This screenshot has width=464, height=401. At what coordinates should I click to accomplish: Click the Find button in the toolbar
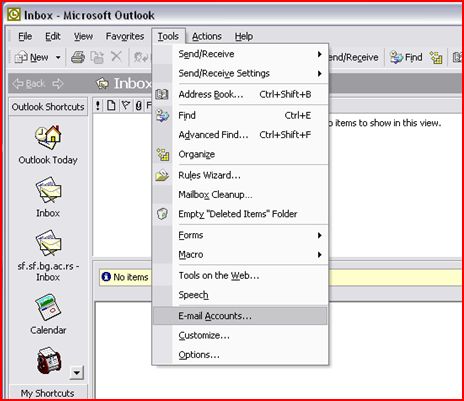point(406,57)
